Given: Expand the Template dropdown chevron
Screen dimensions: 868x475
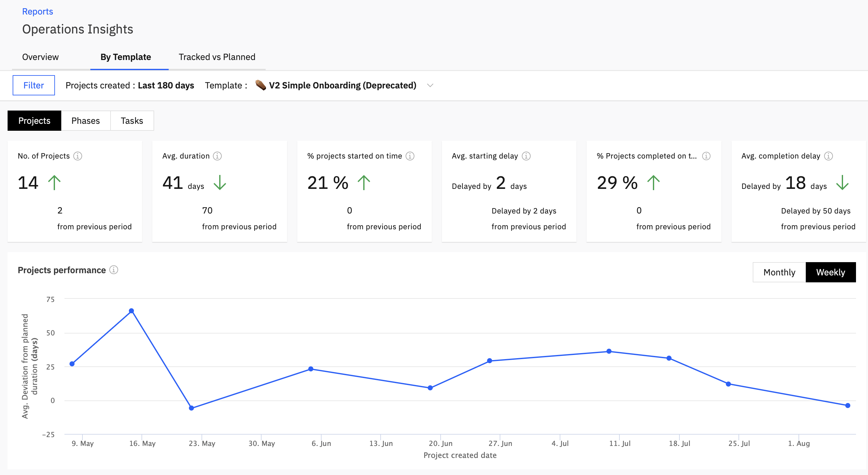Looking at the screenshot, I should click(430, 86).
